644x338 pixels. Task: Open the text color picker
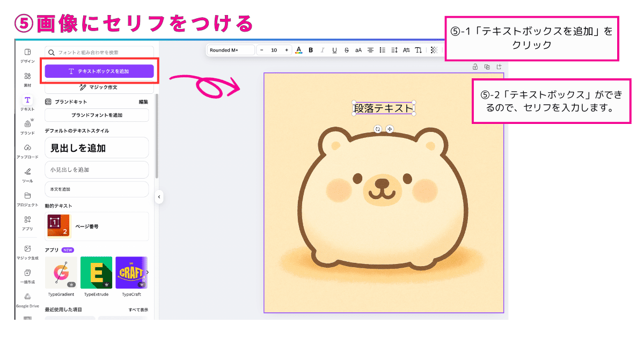point(299,50)
